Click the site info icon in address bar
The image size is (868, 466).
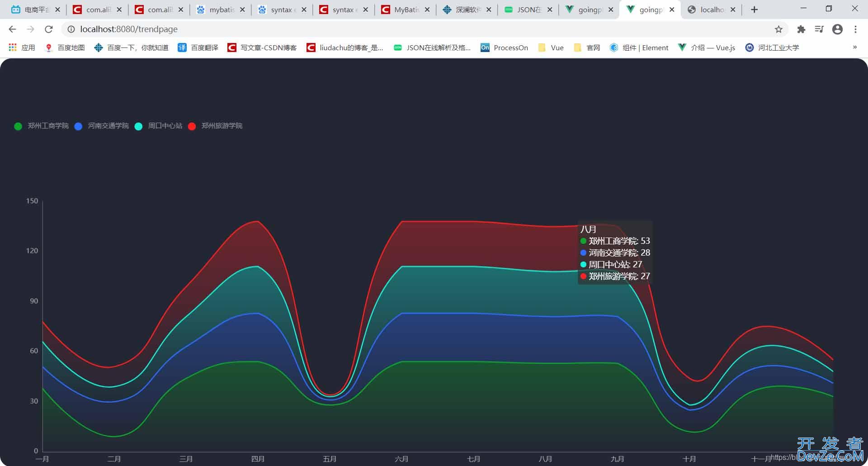[x=71, y=29]
